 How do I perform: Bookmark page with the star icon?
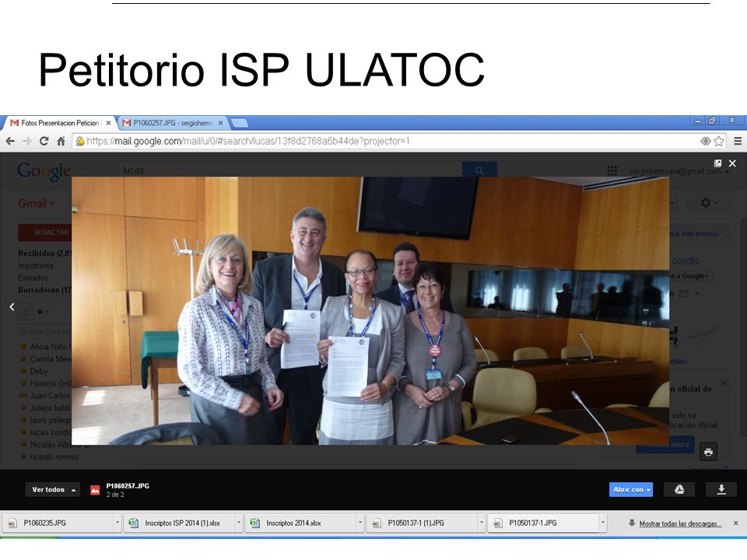(x=719, y=141)
